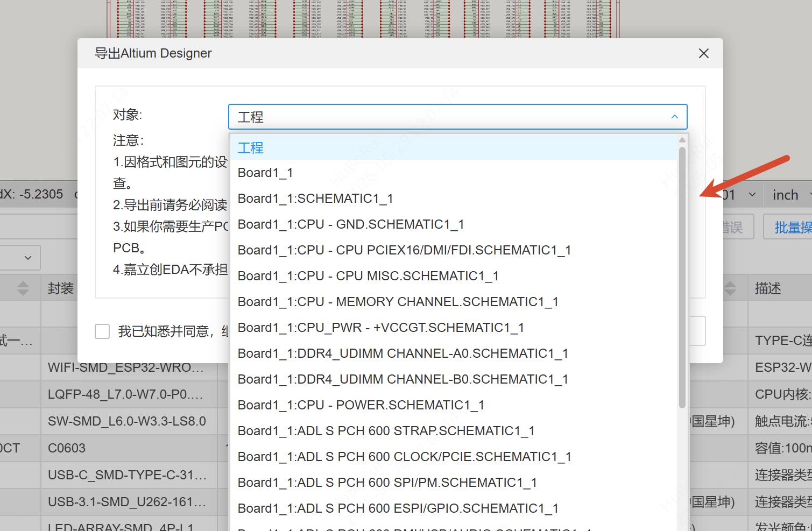Select CPU PCIEX16/DMI/FDI schematic option
Screen dimensions: 812x531
click(453, 250)
